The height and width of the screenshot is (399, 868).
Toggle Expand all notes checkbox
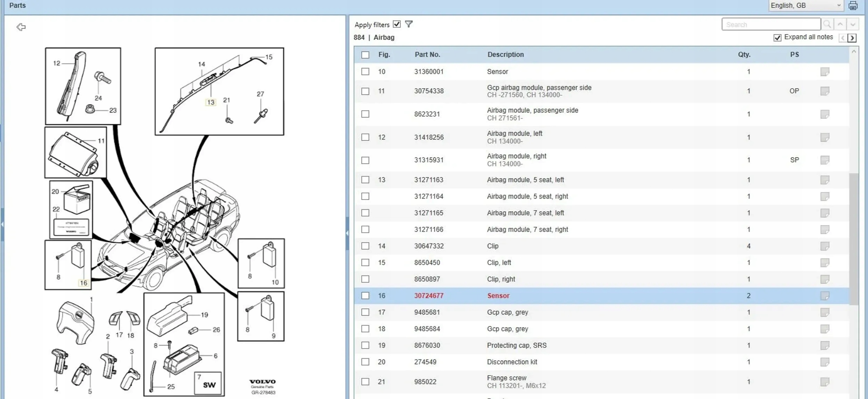click(x=777, y=38)
